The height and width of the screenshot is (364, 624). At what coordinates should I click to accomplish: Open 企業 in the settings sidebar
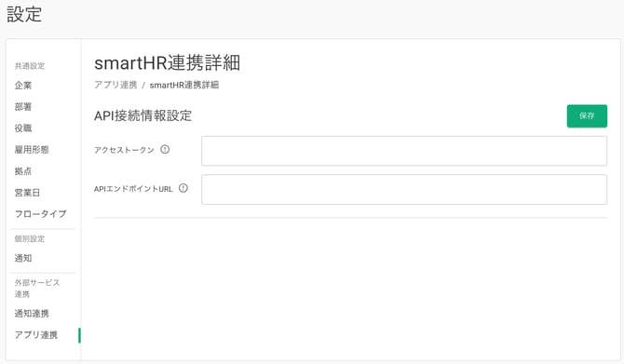23,85
